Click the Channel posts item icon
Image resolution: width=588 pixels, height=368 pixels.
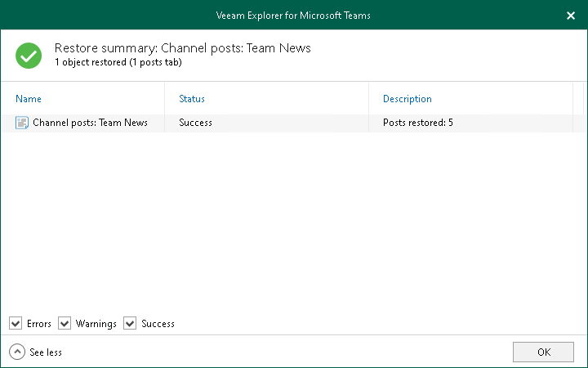pos(22,123)
